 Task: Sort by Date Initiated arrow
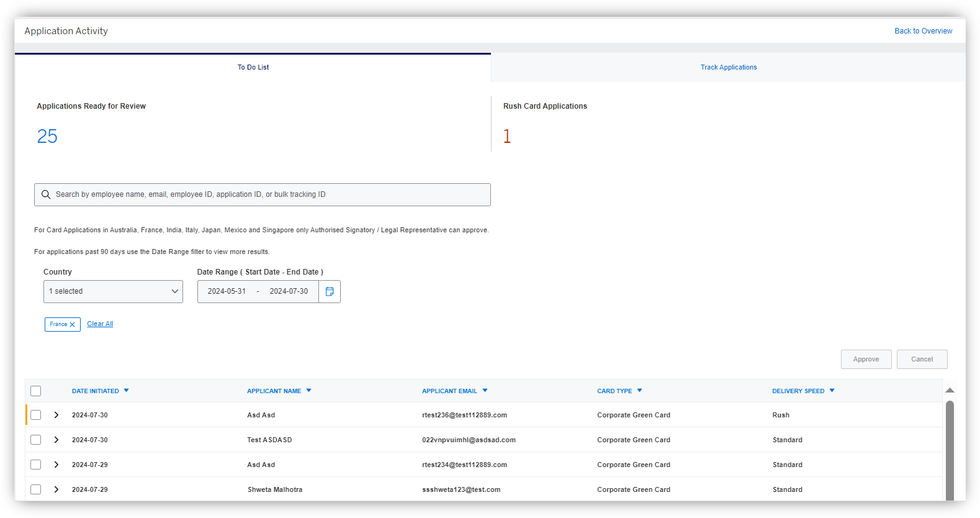click(127, 391)
